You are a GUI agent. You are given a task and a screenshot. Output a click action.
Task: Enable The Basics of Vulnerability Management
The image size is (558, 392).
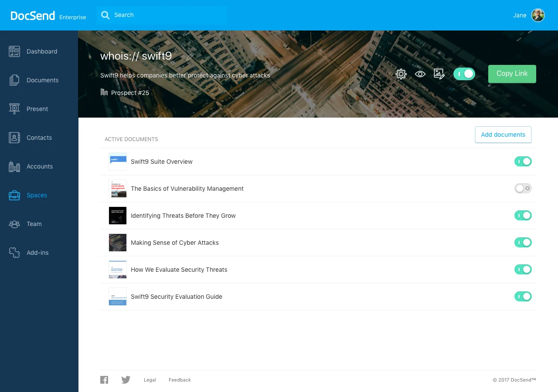click(x=523, y=189)
